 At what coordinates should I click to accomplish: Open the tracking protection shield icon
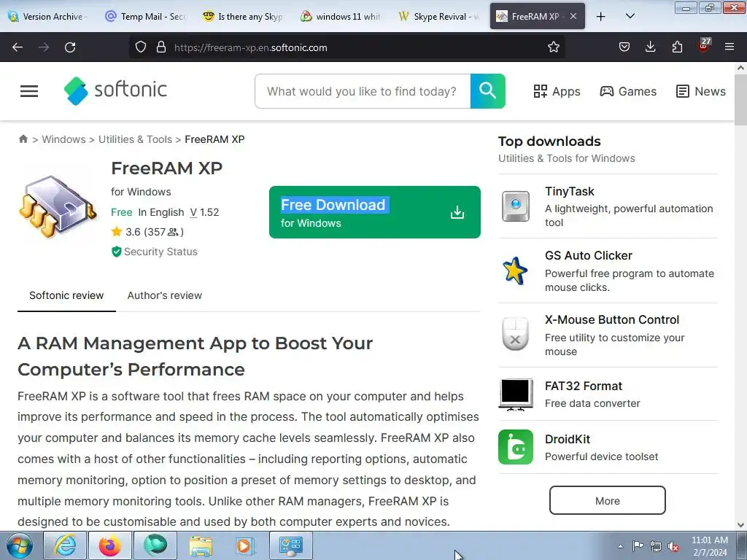pyautogui.click(x=141, y=47)
